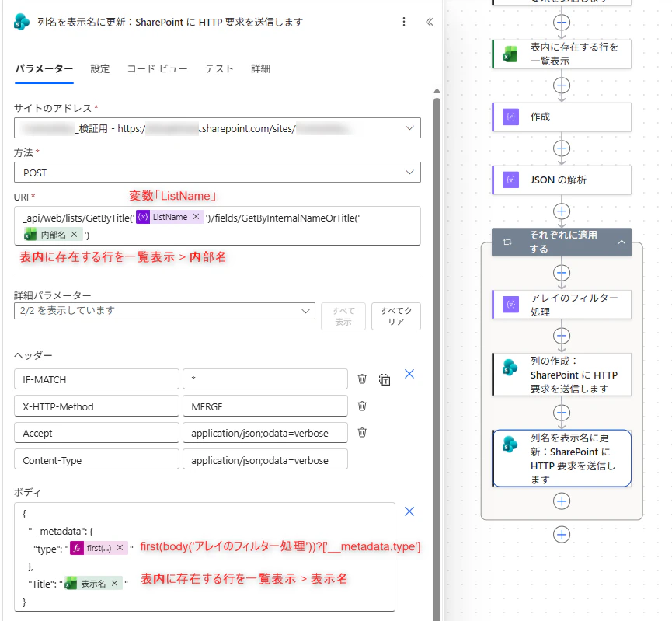Viewport: 672px width, 621px height.
Task: Click the MERGE header value field
Action: pos(265,406)
